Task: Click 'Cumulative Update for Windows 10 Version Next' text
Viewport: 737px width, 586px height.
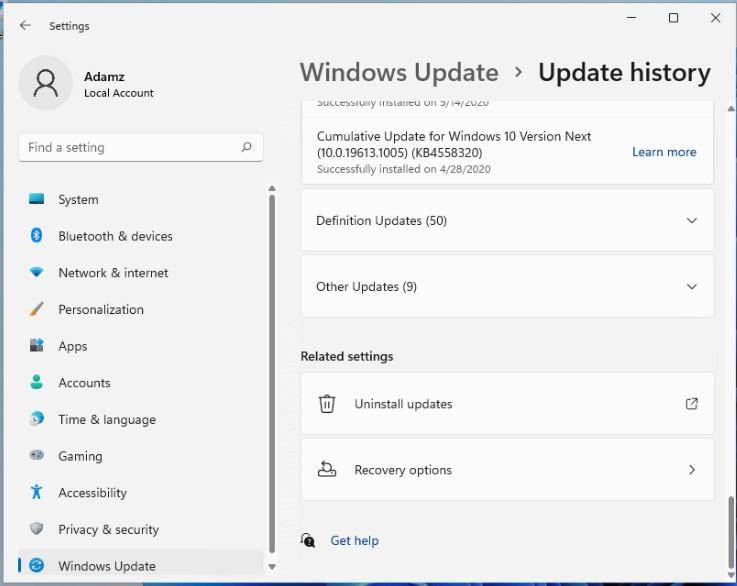Action: (454, 136)
